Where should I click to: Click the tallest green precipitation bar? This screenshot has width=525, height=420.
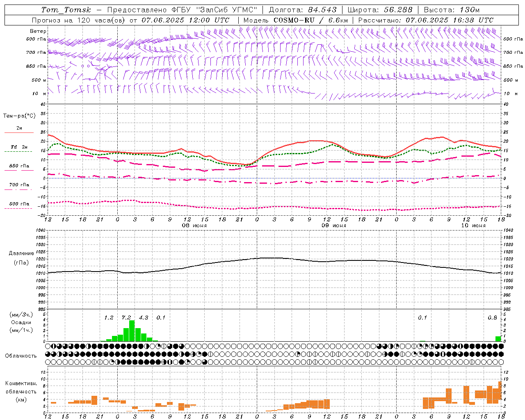coord(132,331)
